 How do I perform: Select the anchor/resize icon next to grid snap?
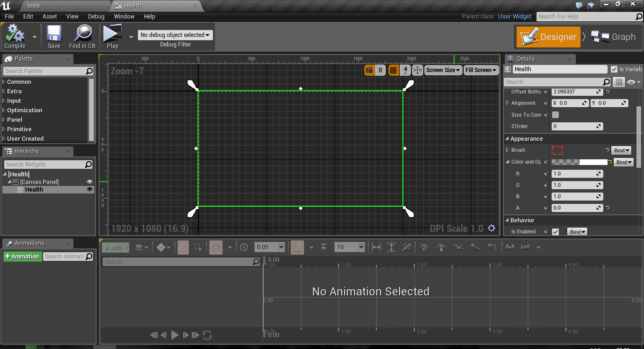click(417, 70)
